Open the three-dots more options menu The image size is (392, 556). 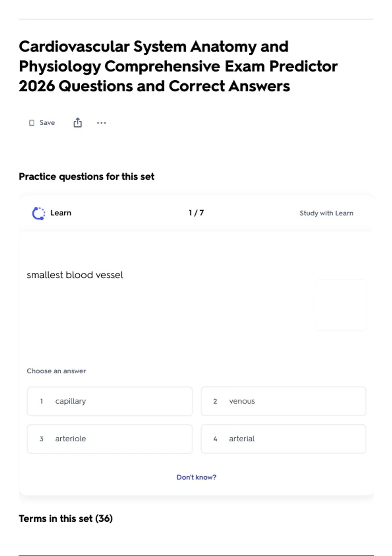(101, 123)
